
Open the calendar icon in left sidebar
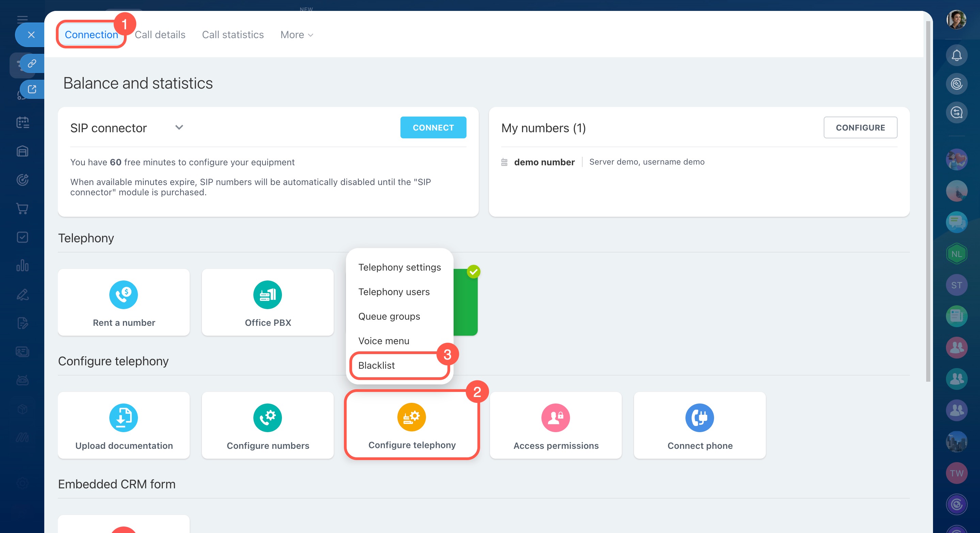coord(22,123)
